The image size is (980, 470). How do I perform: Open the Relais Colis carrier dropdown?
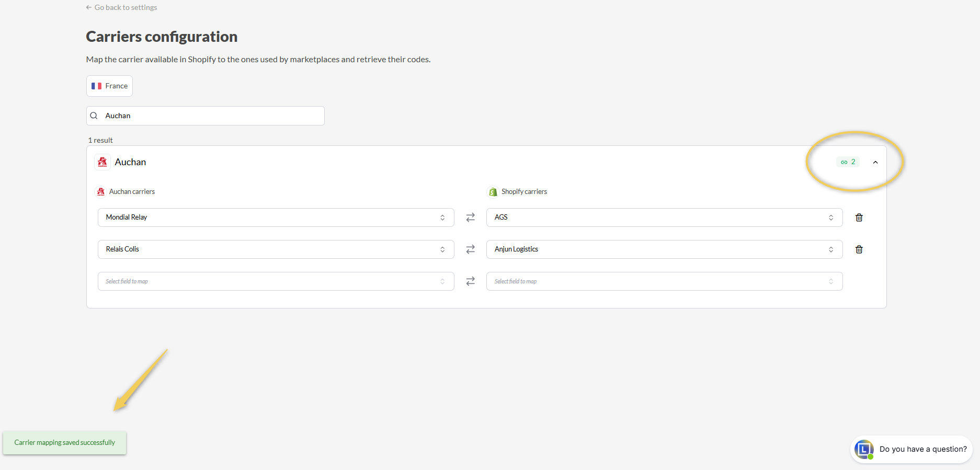276,249
